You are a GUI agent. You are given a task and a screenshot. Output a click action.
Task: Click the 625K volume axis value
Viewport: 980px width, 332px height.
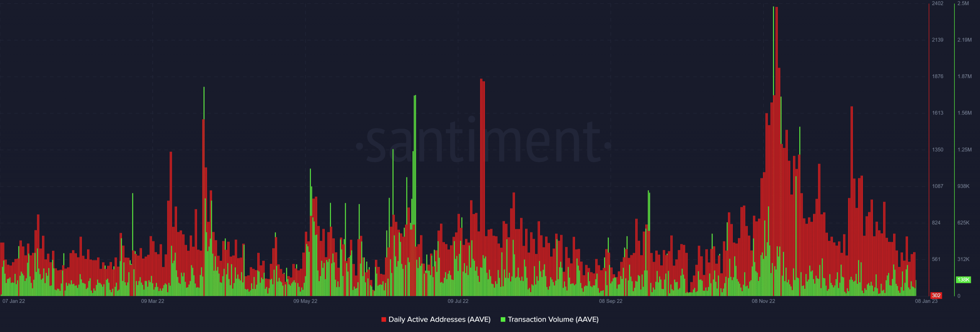click(x=963, y=222)
